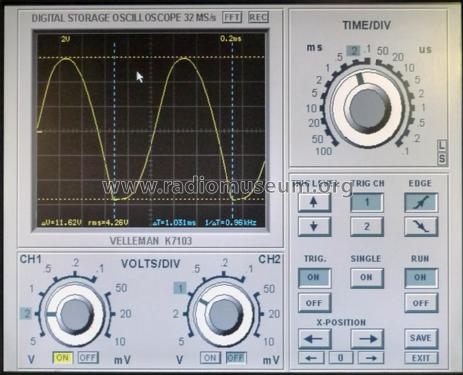Image resolution: width=463 pixels, height=375 pixels.
Task: Switch CH1 ON
Action: pos(62,358)
